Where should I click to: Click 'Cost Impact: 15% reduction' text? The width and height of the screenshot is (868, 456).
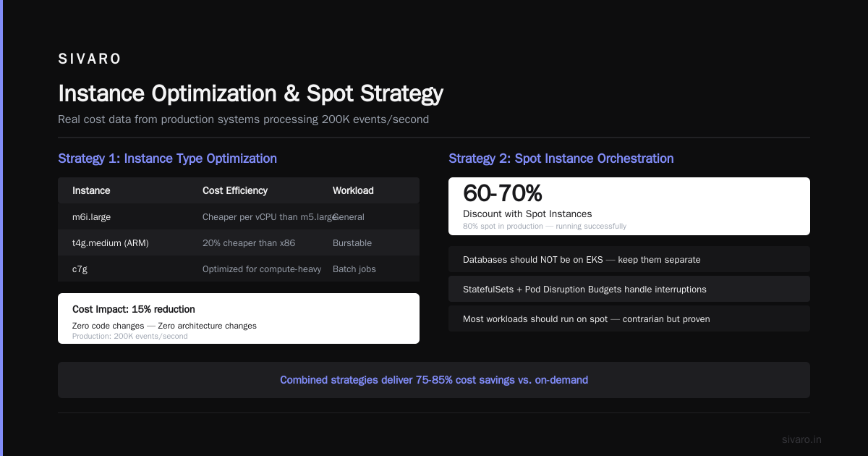pyautogui.click(x=134, y=309)
